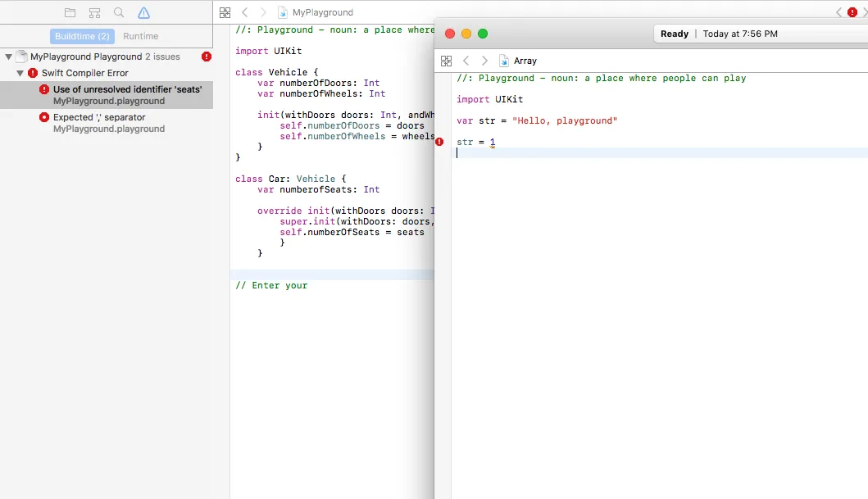Click the error icon beside the 'Expected' separator issue

[43, 116]
